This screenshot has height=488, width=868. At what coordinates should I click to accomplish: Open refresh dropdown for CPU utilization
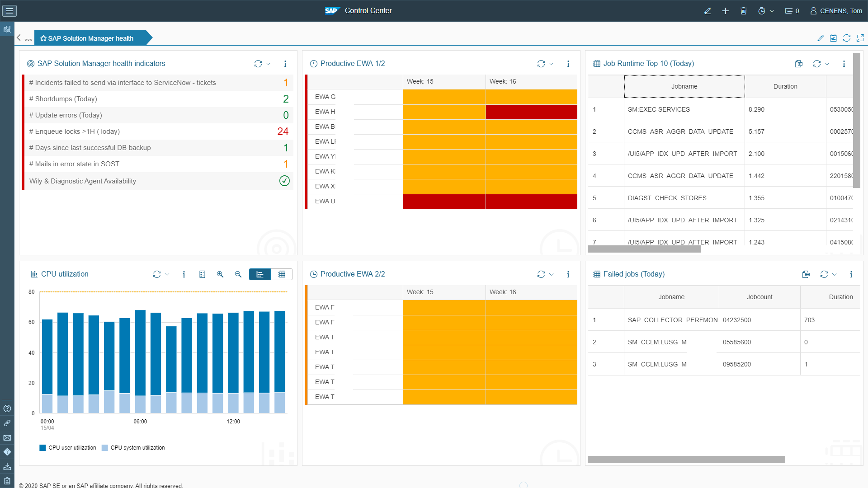167,274
